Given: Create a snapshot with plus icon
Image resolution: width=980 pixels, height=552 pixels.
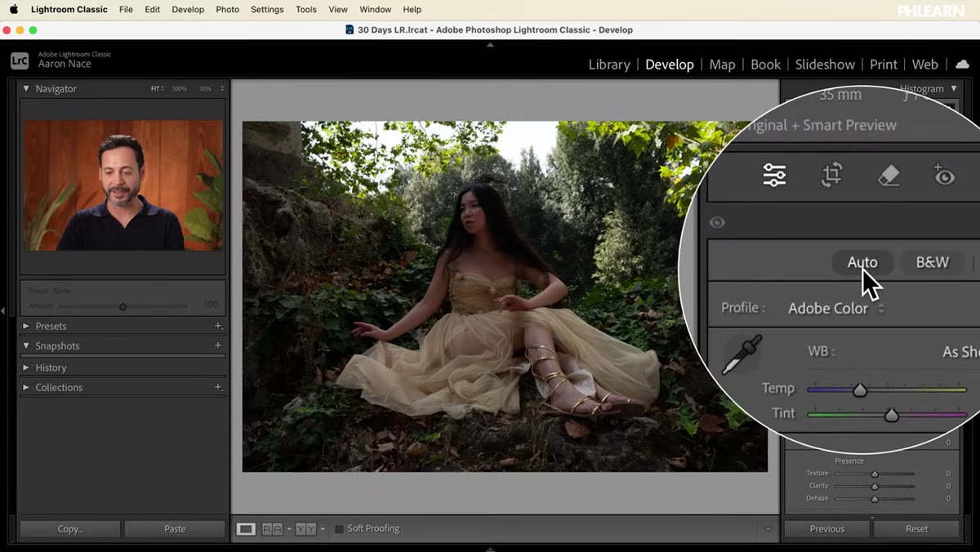Looking at the screenshot, I should pos(218,345).
